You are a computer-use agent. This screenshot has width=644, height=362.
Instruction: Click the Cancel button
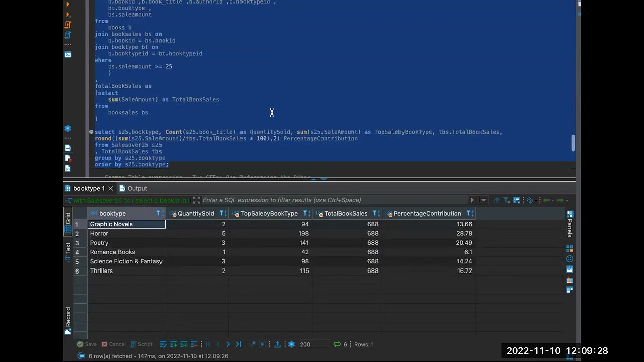113,344
